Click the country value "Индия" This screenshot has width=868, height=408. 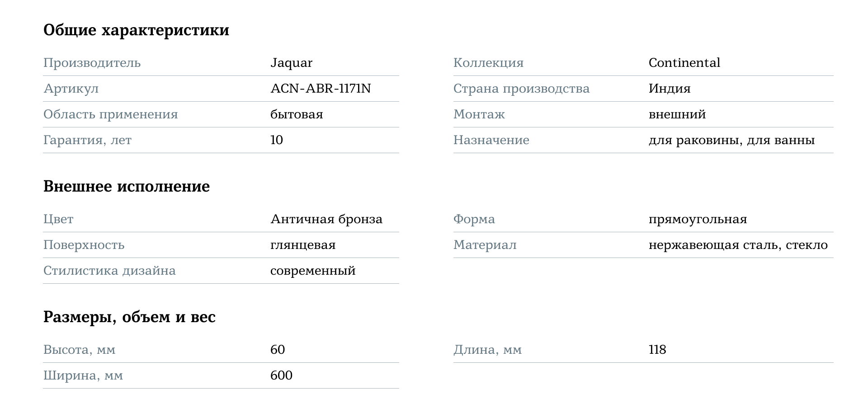pyautogui.click(x=669, y=89)
